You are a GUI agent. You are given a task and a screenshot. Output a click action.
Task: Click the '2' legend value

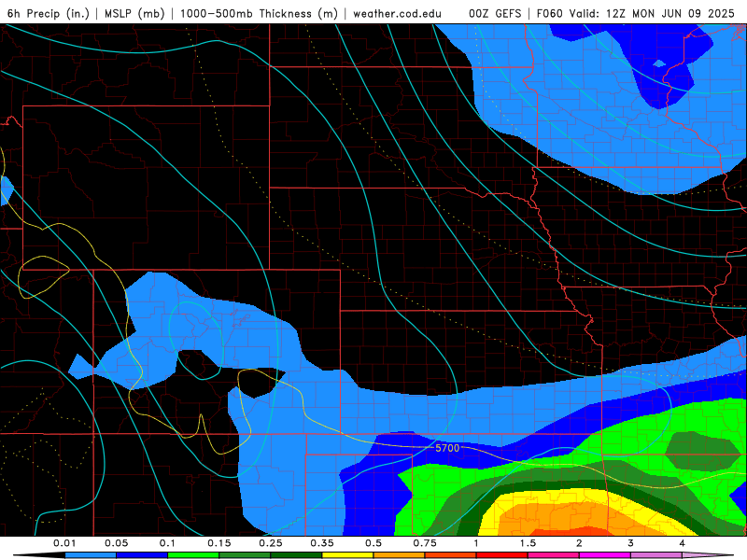pyautogui.click(x=579, y=543)
